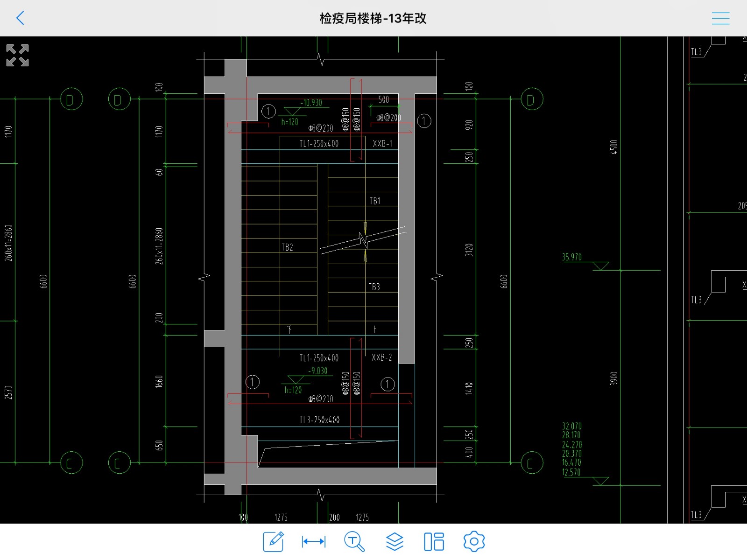Open the text search tool
The image size is (747, 560).
point(354,541)
